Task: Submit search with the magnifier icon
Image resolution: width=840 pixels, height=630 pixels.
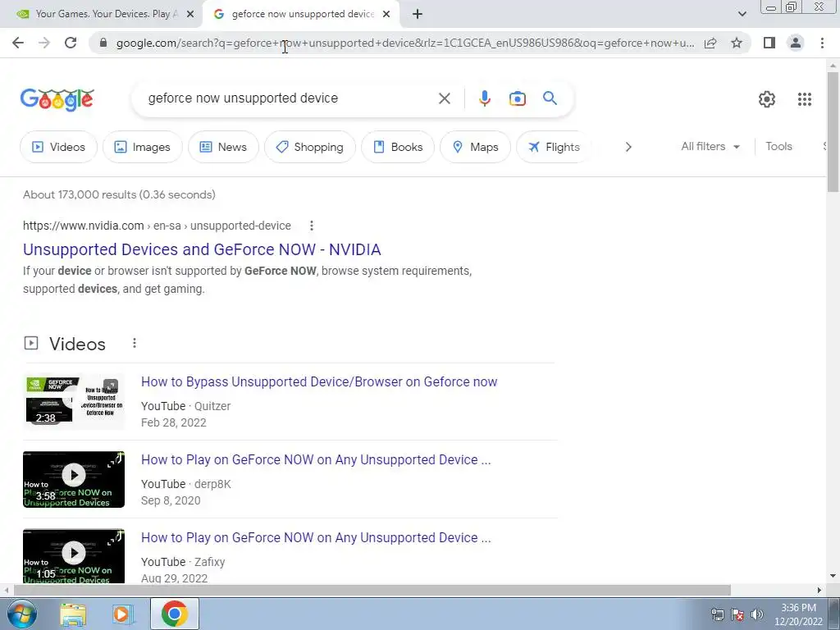Action: [550, 98]
